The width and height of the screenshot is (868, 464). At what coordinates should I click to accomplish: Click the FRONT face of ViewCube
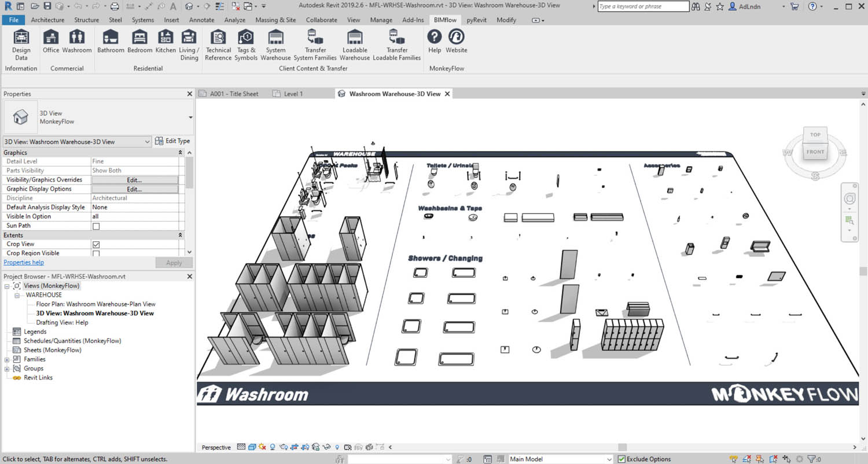(x=815, y=152)
